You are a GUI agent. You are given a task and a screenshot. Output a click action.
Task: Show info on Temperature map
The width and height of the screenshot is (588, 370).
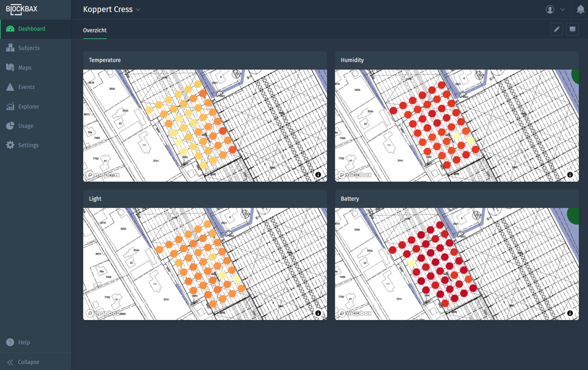318,175
